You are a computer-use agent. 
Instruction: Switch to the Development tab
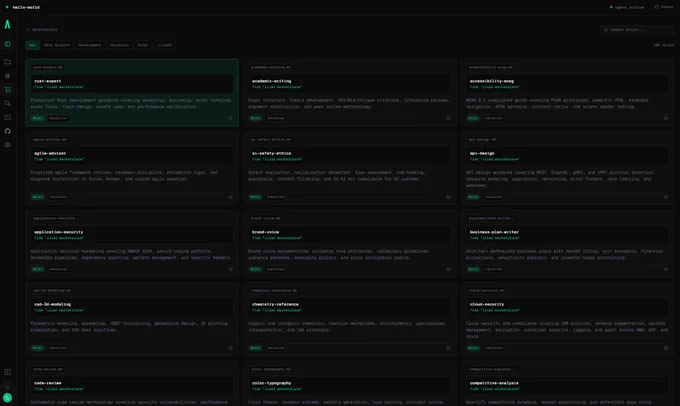tap(89, 45)
